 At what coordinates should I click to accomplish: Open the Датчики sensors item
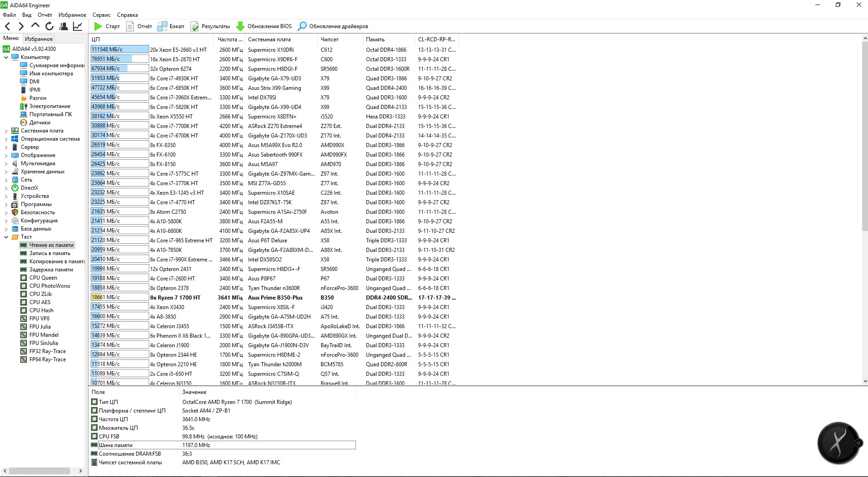(x=35, y=123)
